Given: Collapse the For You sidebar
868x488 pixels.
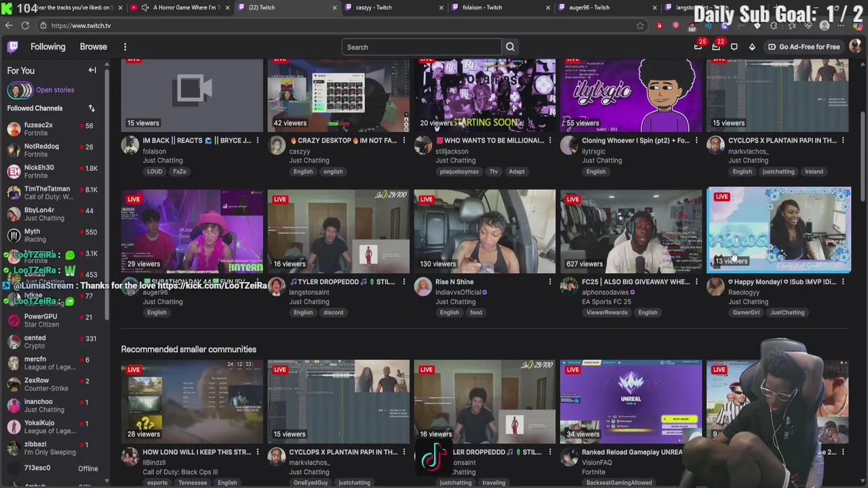Looking at the screenshot, I should tap(92, 70).
